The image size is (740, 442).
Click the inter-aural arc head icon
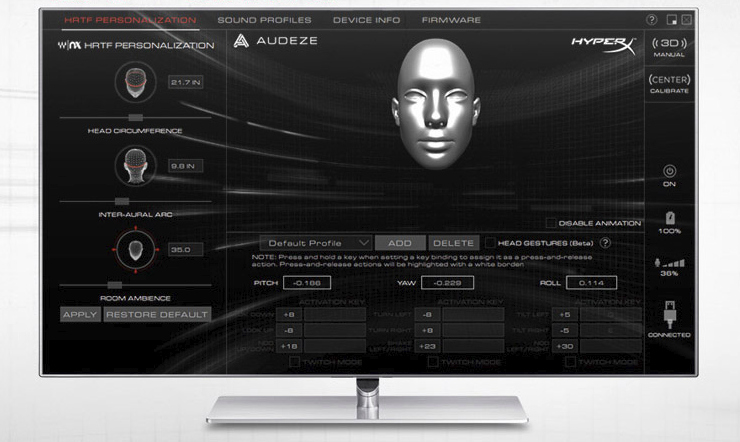tap(135, 166)
